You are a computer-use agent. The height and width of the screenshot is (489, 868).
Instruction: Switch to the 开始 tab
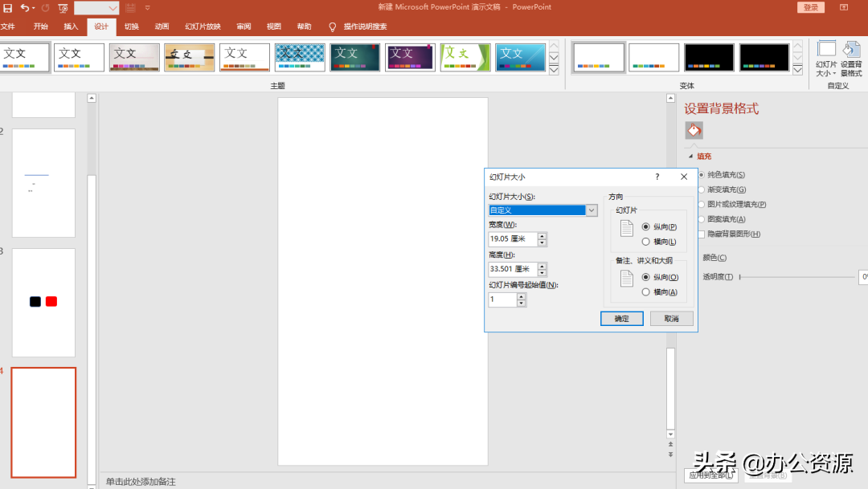click(40, 26)
